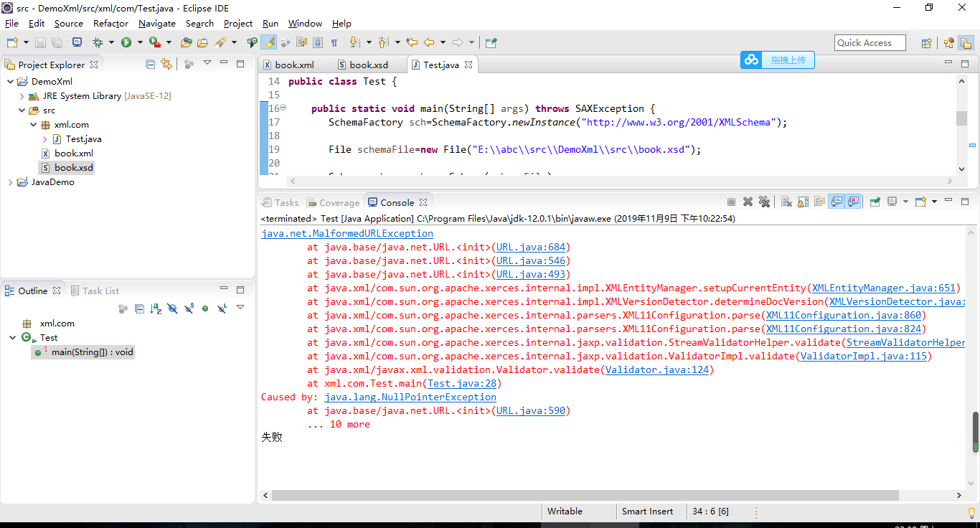The height and width of the screenshot is (528, 980).
Task: Expand the JavaDemo project node
Action: point(10,181)
